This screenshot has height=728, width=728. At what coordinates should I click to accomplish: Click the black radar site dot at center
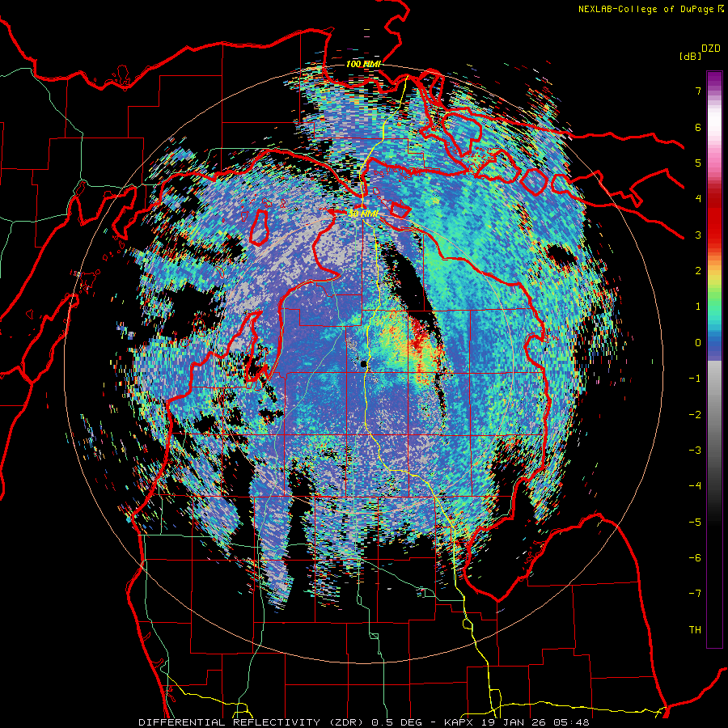click(365, 365)
